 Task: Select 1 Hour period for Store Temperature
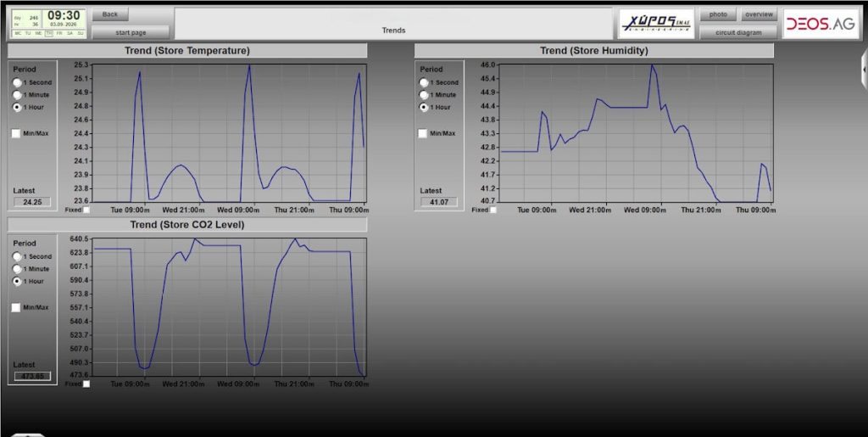(18, 107)
